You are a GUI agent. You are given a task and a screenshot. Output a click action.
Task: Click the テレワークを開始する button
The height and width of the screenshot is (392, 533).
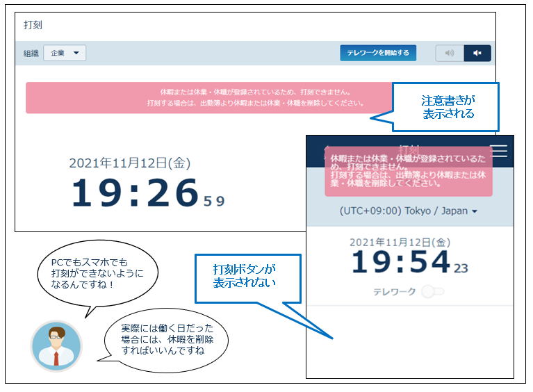tap(378, 53)
